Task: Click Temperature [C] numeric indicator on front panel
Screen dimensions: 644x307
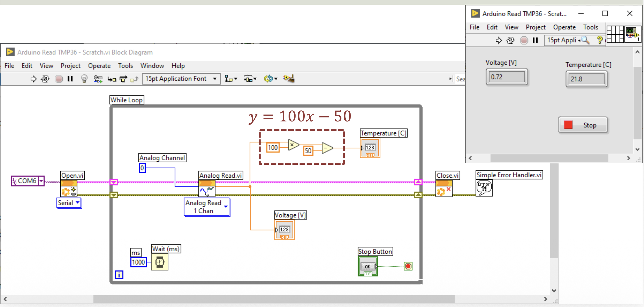Action: tap(586, 79)
